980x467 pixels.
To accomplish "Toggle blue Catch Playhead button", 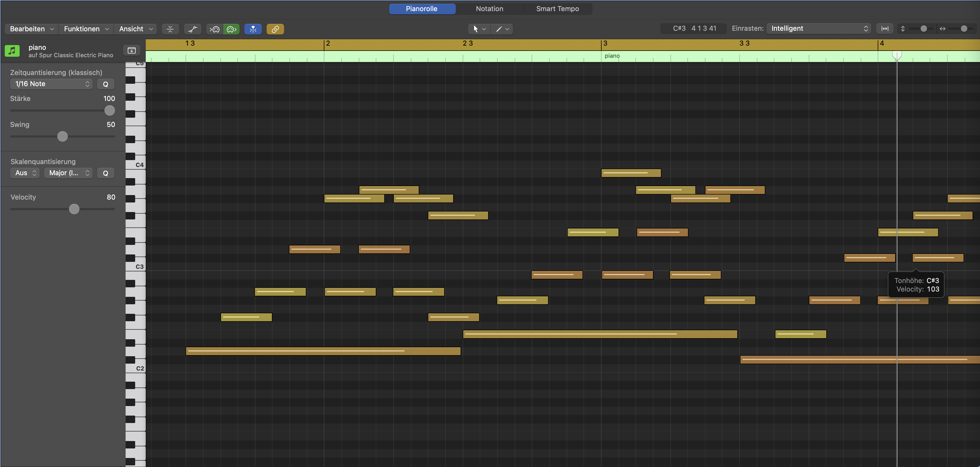I will pos(253,29).
